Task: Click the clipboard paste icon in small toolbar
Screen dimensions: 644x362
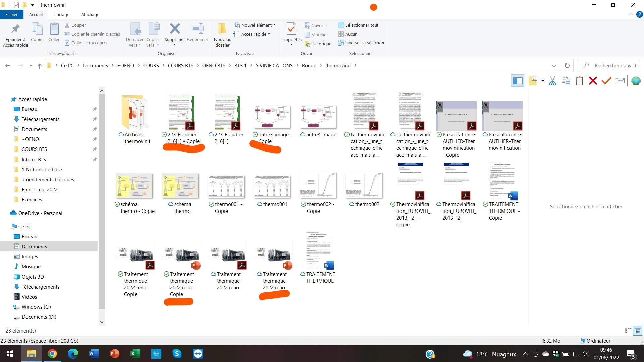Action: pos(579,81)
